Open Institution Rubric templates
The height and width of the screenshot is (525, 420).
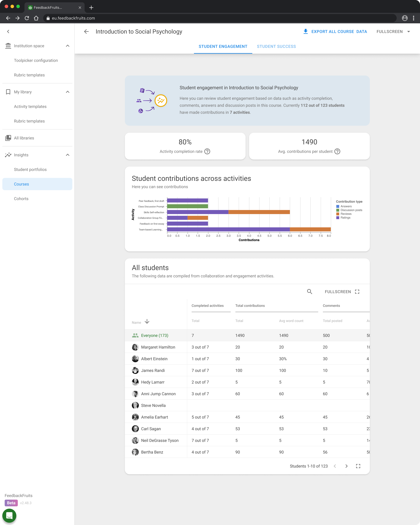(x=29, y=75)
